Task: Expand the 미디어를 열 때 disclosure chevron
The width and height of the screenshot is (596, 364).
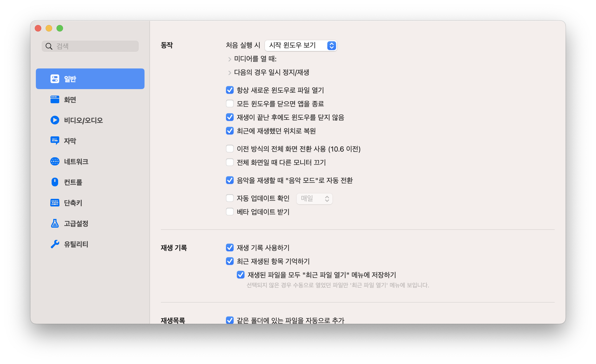Action: point(230,59)
